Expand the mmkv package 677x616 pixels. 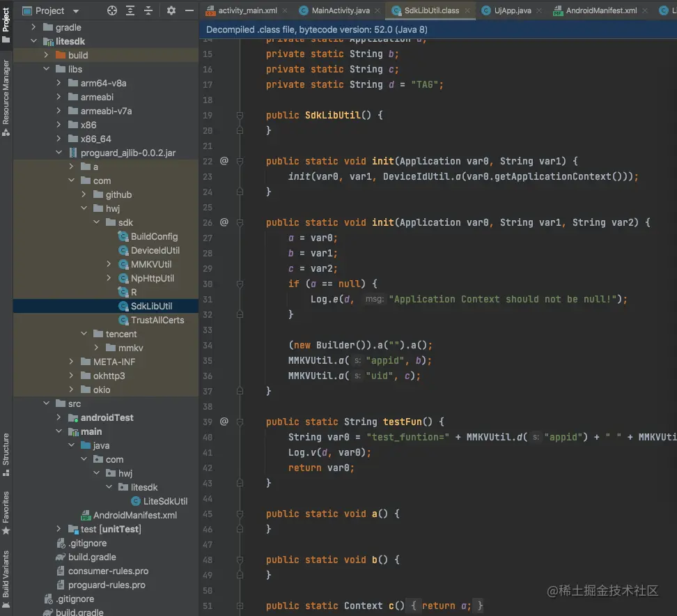pyautogui.click(x=96, y=348)
